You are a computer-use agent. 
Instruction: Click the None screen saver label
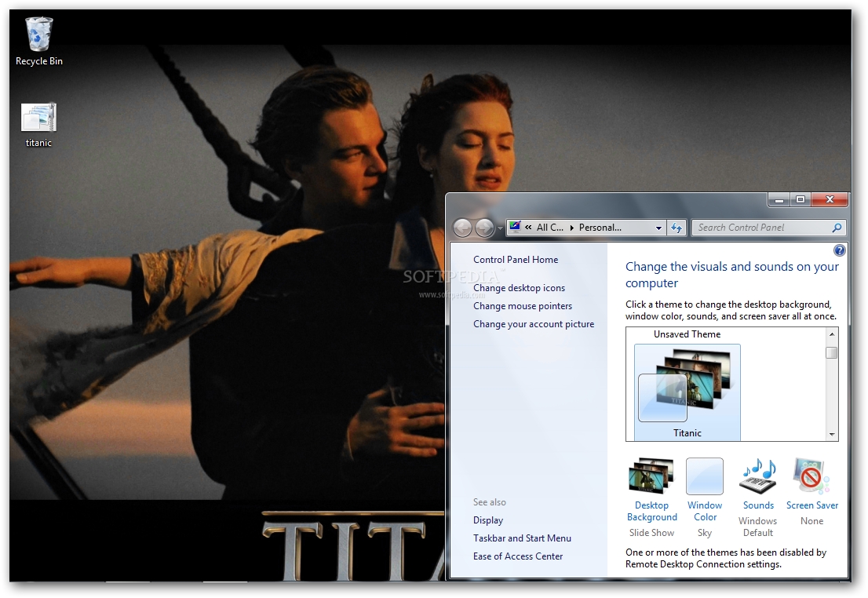point(811,521)
